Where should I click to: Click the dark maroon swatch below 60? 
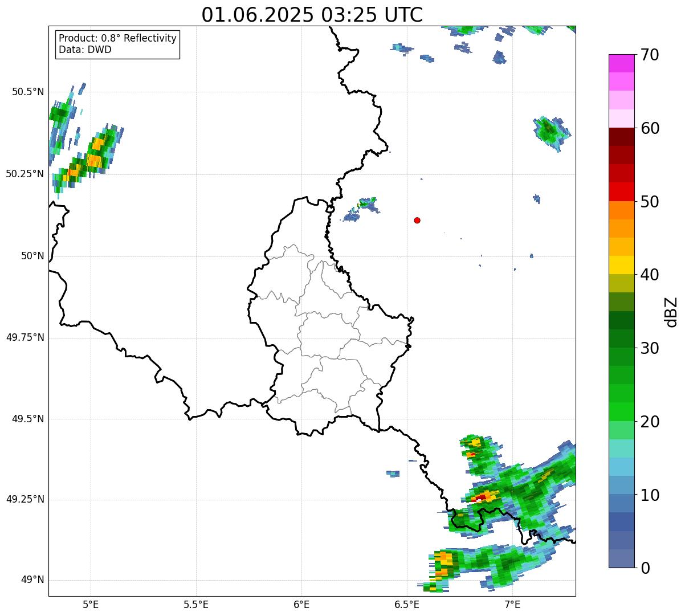pos(621,137)
